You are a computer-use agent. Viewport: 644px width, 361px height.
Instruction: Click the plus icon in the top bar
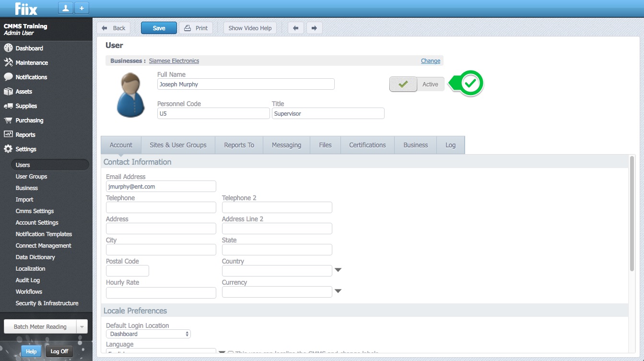pos(82,8)
